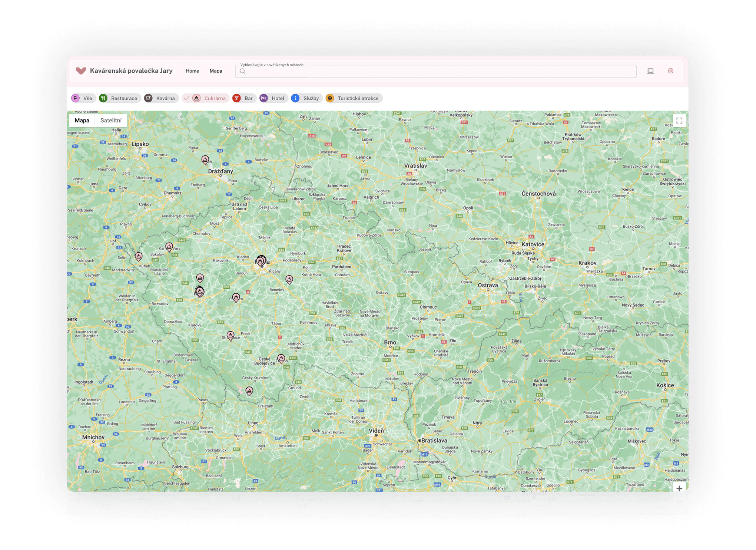
Task: Click the Košice city label
Action: (665, 385)
